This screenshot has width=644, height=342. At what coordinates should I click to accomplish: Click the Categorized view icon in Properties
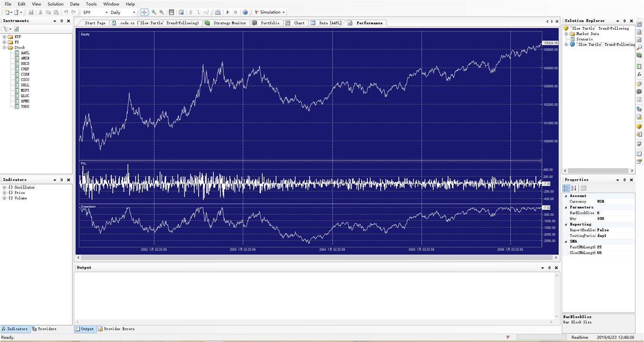click(566, 188)
